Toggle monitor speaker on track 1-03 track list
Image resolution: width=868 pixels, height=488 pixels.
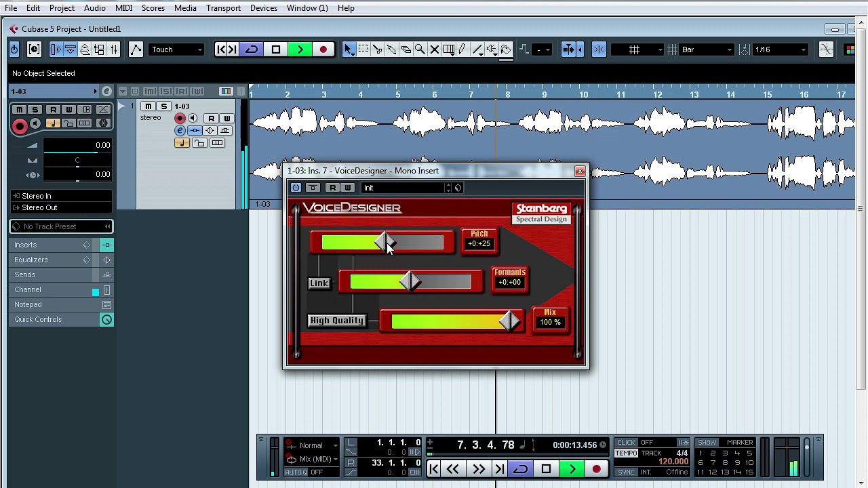coord(193,119)
